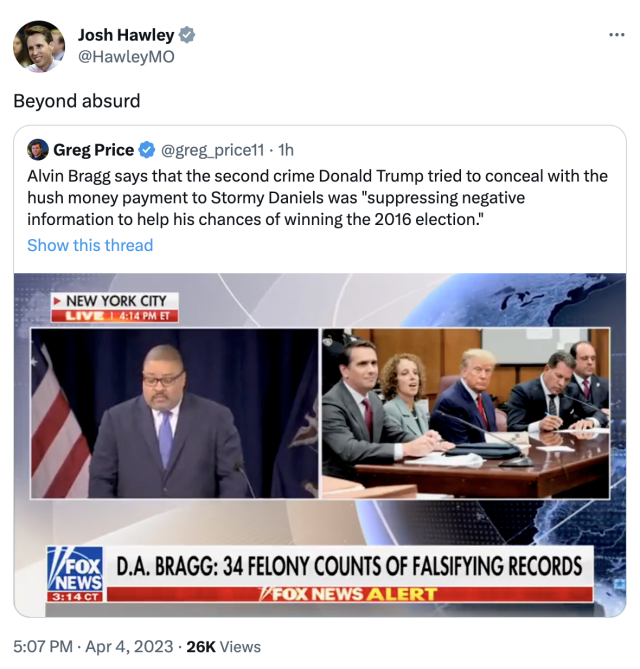
Task: Click the New York City Live label
Action: coord(115,307)
